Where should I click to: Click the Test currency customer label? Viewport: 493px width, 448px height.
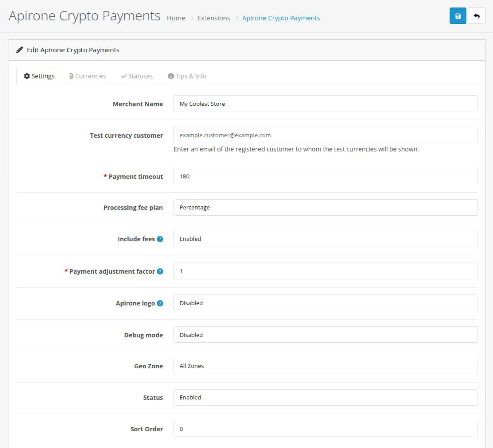point(127,135)
